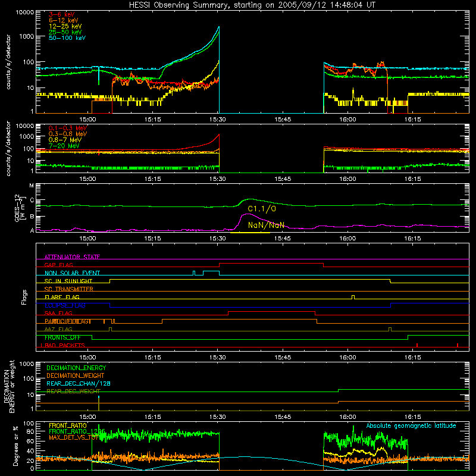Click the 0.3-0.8 MeV legend entry
Viewport: 476px width, 476px height.
[x=68, y=134]
